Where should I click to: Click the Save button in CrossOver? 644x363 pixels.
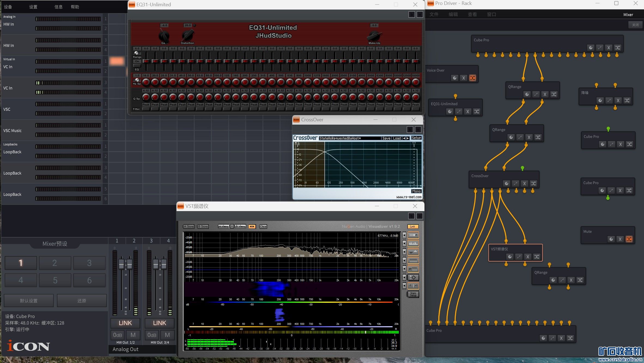click(386, 138)
